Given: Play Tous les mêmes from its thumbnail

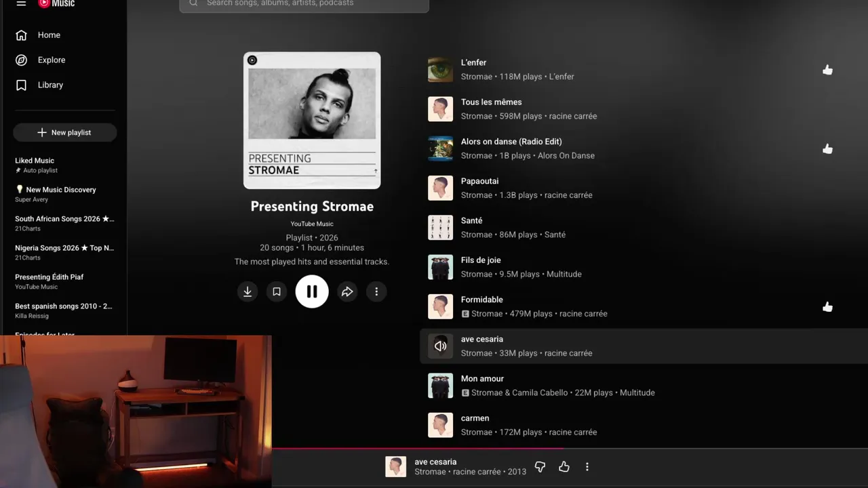Looking at the screenshot, I should pyautogui.click(x=440, y=109).
